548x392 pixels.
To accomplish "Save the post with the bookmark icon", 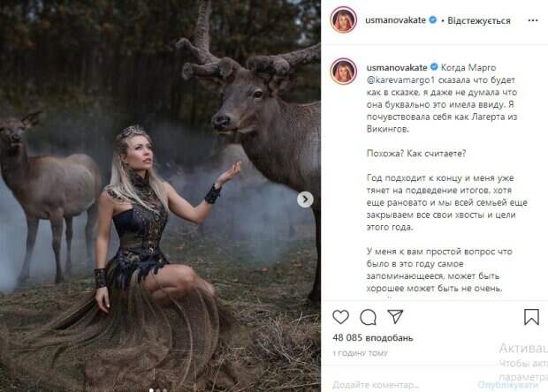I will coord(531,317).
